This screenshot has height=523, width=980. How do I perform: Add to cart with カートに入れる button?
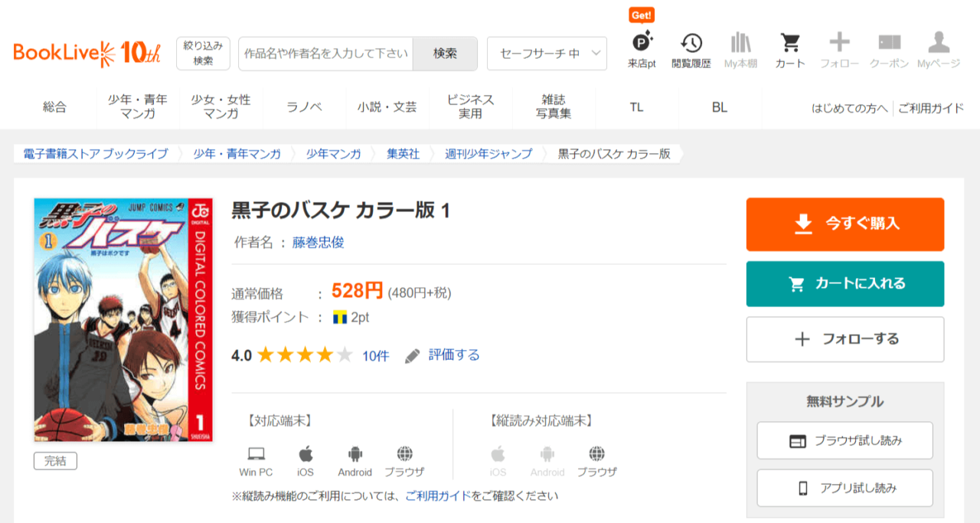coord(844,284)
